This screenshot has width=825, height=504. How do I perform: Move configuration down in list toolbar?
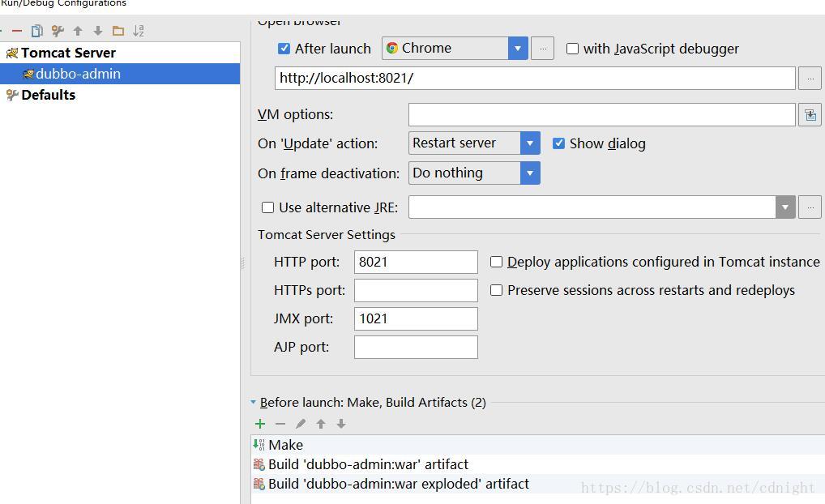pos(98,31)
